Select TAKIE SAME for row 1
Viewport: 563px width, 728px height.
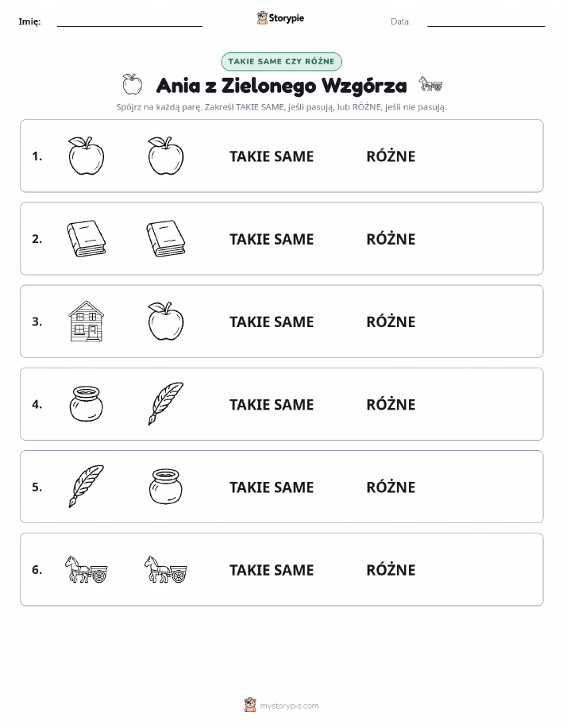point(272,156)
